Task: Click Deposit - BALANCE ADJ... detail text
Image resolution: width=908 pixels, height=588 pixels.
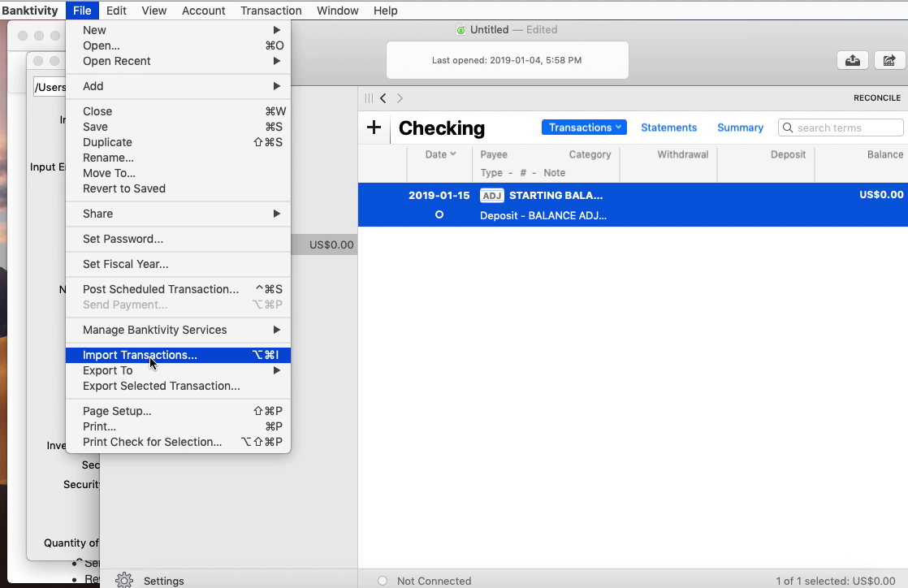Action: click(543, 215)
